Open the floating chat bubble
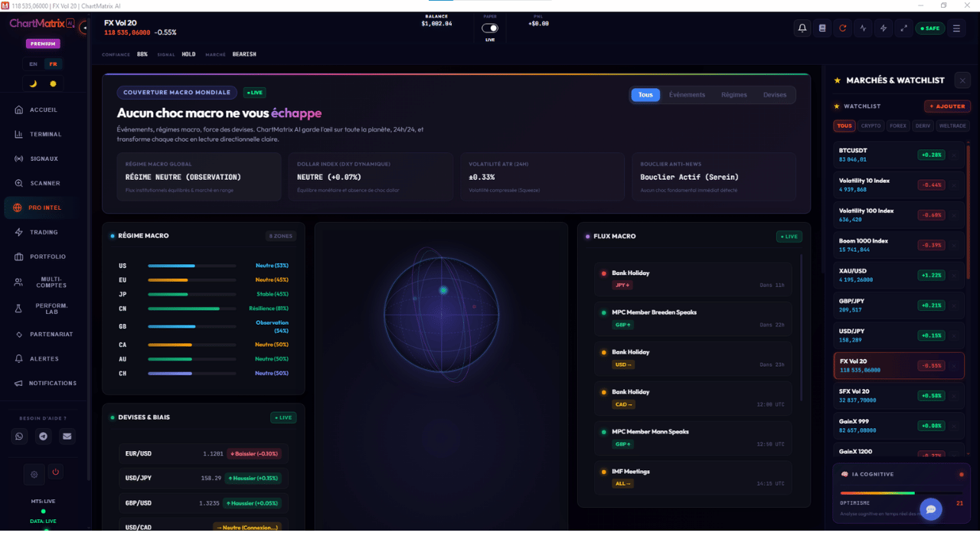This screenshot has width=980, height=536. [931, 509]
